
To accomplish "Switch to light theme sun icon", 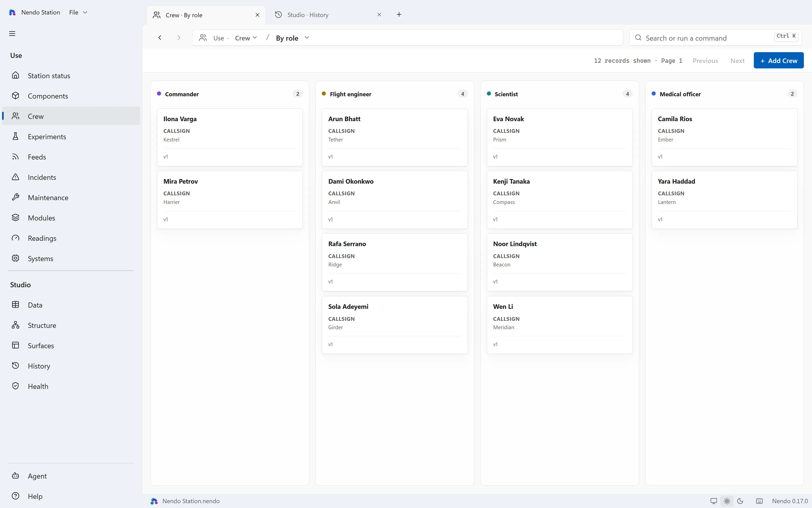I will tap(727, 501).
